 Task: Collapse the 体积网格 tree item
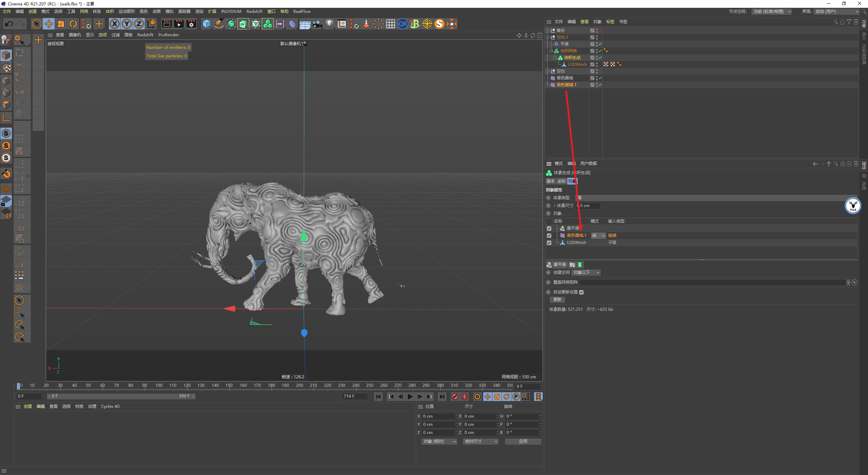[551, 51]
